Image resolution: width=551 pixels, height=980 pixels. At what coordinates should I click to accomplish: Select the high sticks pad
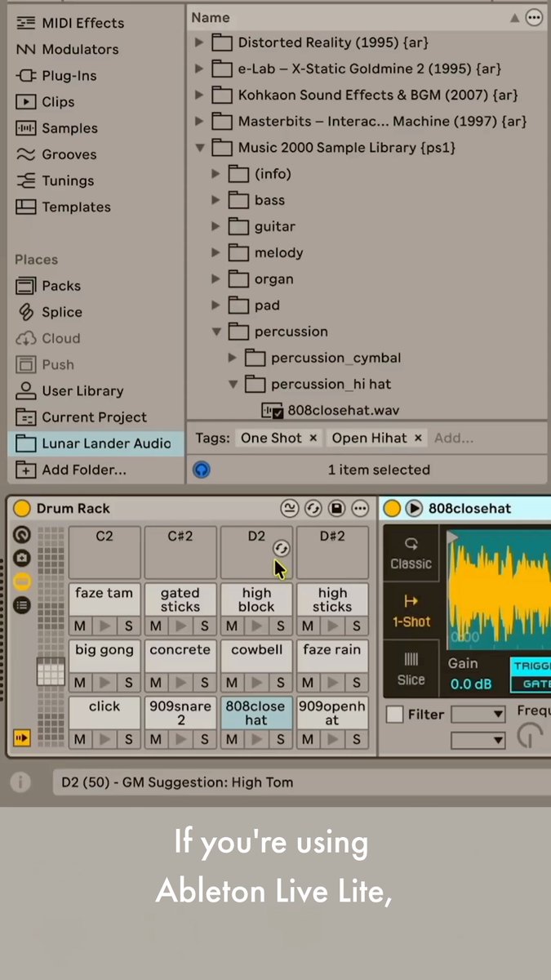(x=332, y=599)
